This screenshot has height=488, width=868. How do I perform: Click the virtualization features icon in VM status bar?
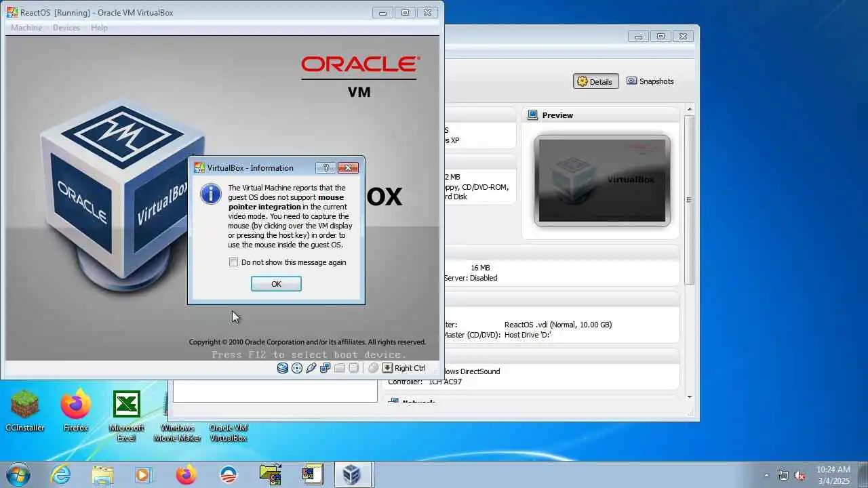(353, 368)
